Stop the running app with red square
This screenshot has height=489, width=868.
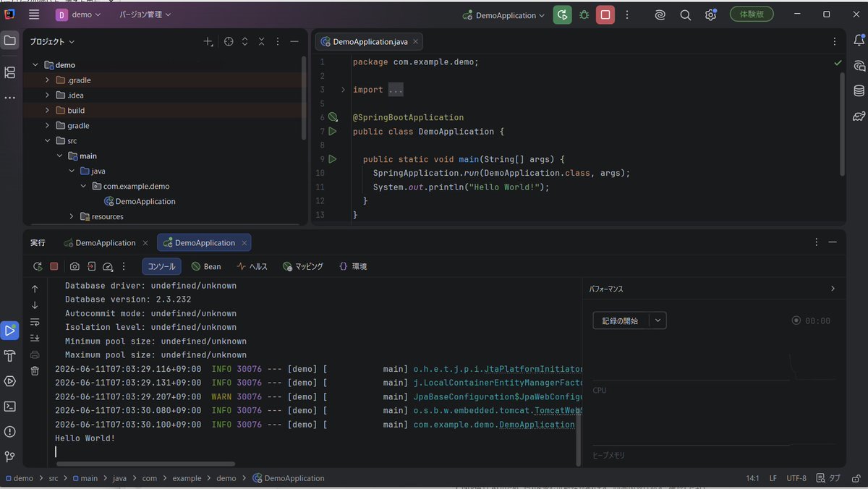605,14
